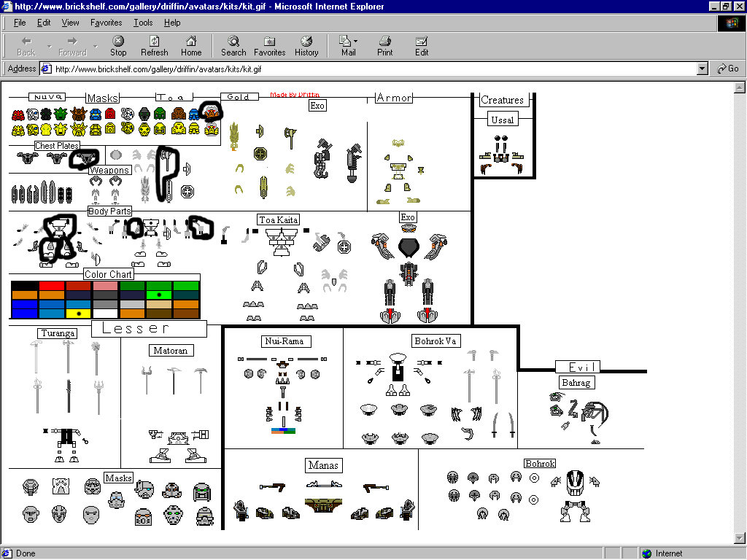Screen dimensions: 747x560
Task: Click the 'Turanga' label
Action: [58, 332]
